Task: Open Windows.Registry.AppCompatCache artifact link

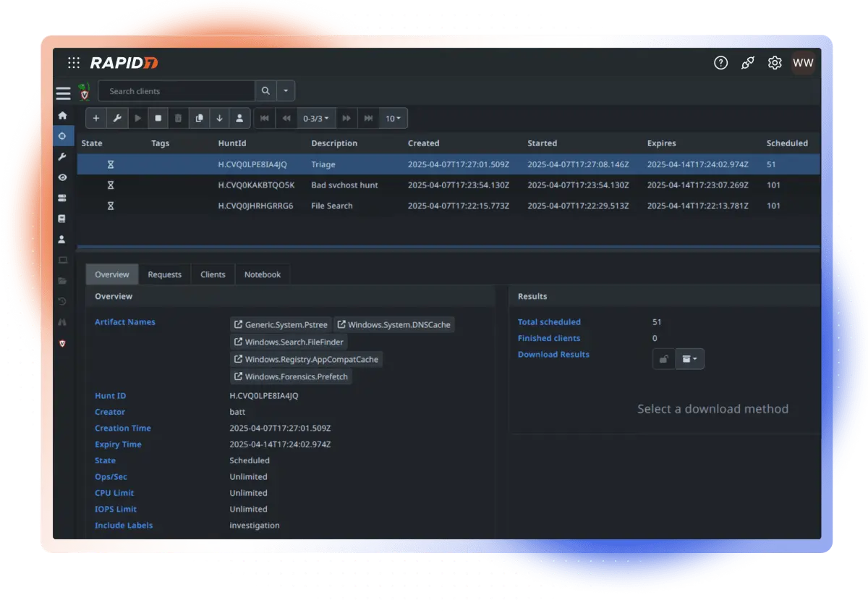Action: [x=306, y=359]
